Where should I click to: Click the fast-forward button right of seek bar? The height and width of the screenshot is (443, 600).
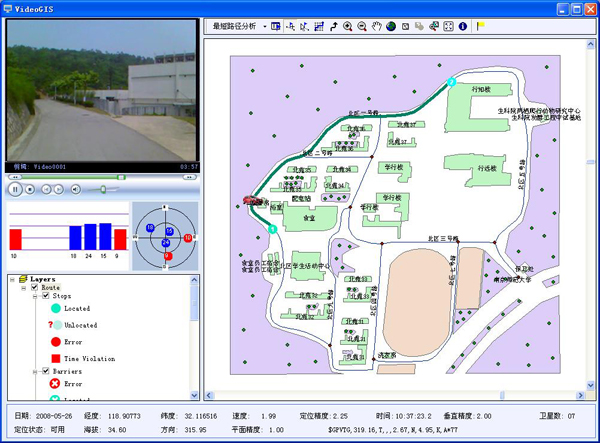click(189, 177)
